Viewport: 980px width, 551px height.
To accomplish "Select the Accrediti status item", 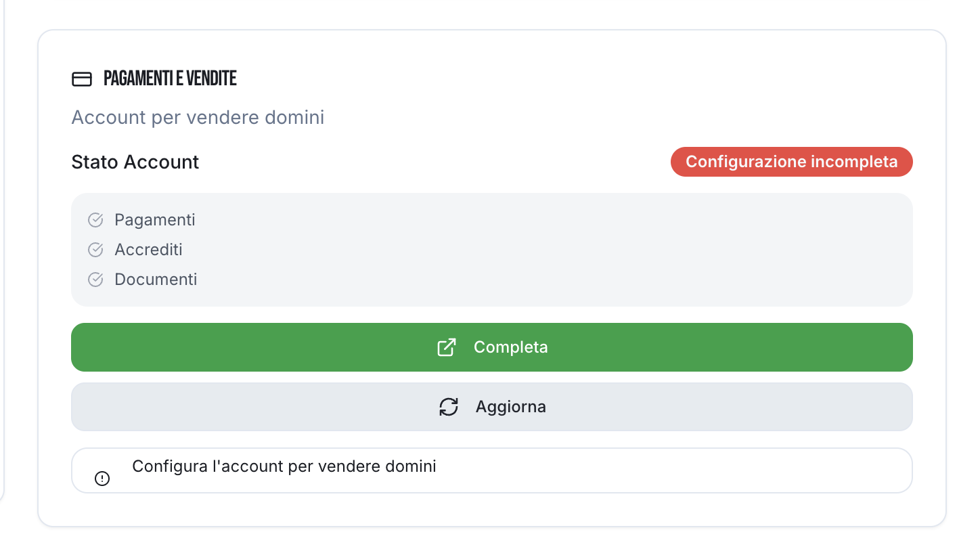I will point(149,250).
